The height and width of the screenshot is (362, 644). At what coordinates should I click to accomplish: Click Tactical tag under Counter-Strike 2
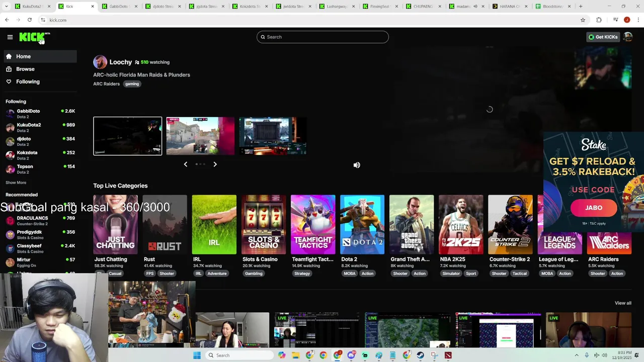pos(520,274)
